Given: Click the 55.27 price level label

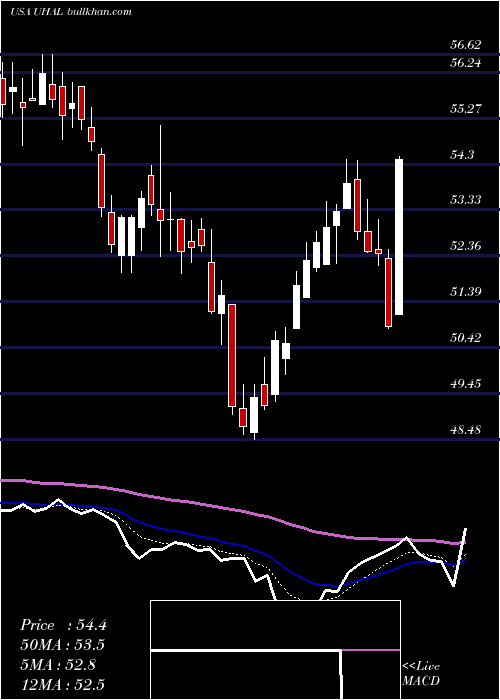Looking at the screenshot, I should click(466, 109).
